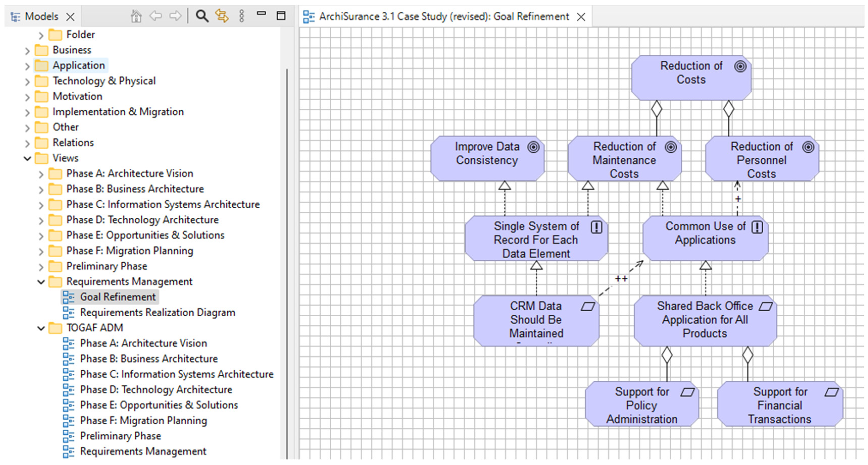Click the maximize panel icon in Models view
The width and height of the screenshot is (868, 465).
pos(281,16)
